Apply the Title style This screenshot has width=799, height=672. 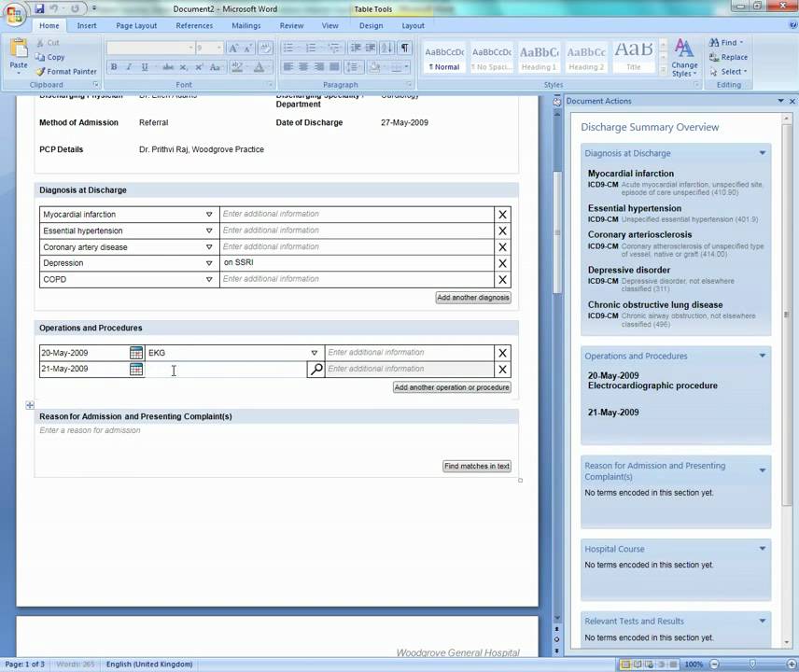(634, 57)
